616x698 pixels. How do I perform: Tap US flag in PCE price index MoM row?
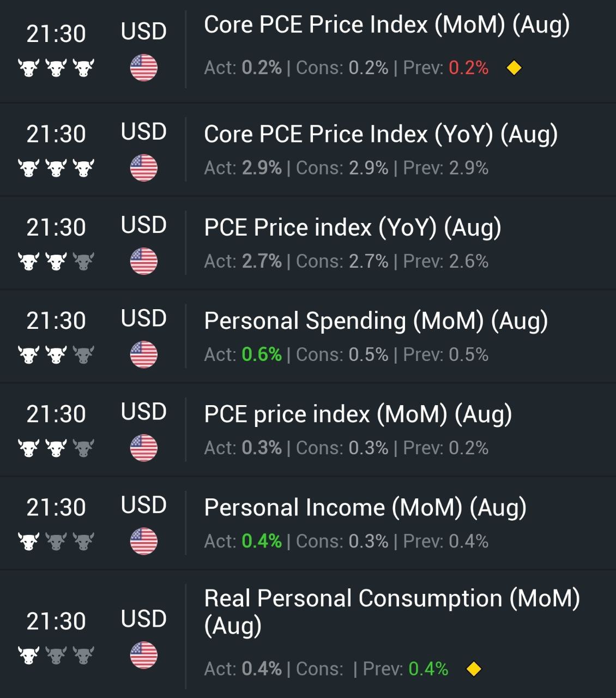[144, 448]
